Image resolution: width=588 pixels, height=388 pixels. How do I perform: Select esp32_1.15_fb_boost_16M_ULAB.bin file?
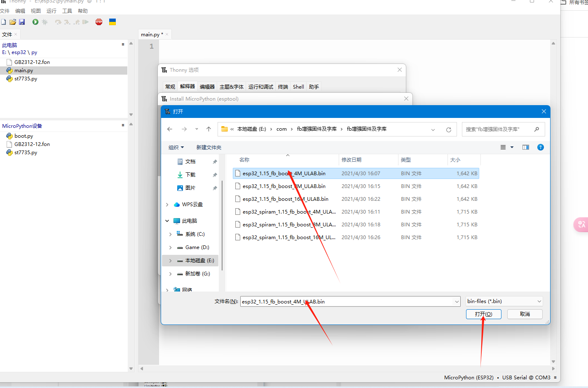[356, 199]
